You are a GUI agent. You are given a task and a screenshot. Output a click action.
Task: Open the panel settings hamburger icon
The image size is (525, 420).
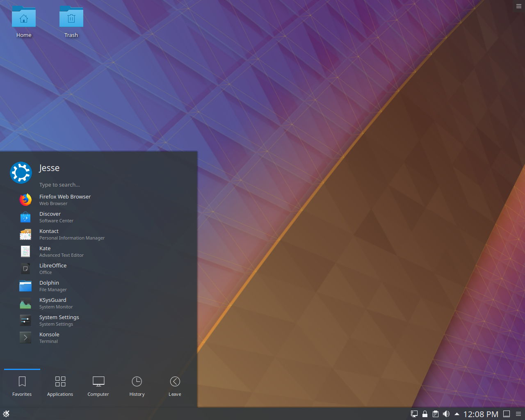click(518, 414)
